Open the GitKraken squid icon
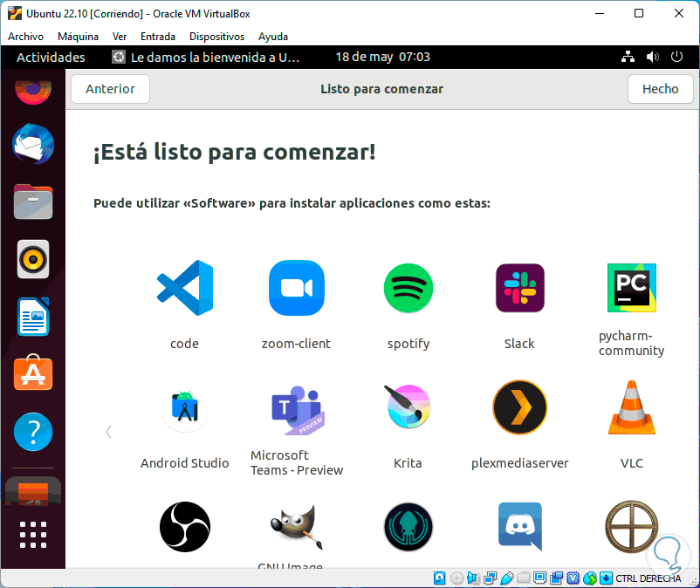The width and height of the screenshot is (700, 588). click(x=408, y=527)
